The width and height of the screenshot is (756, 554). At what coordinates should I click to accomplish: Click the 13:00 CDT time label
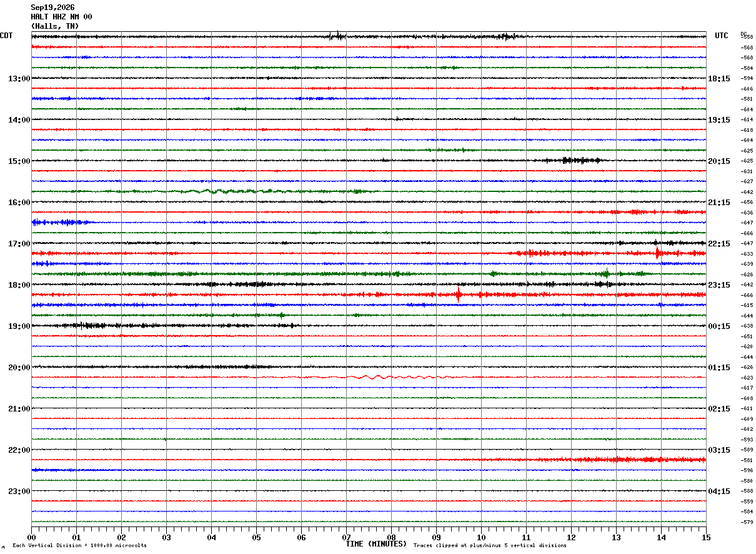[19, 79]
